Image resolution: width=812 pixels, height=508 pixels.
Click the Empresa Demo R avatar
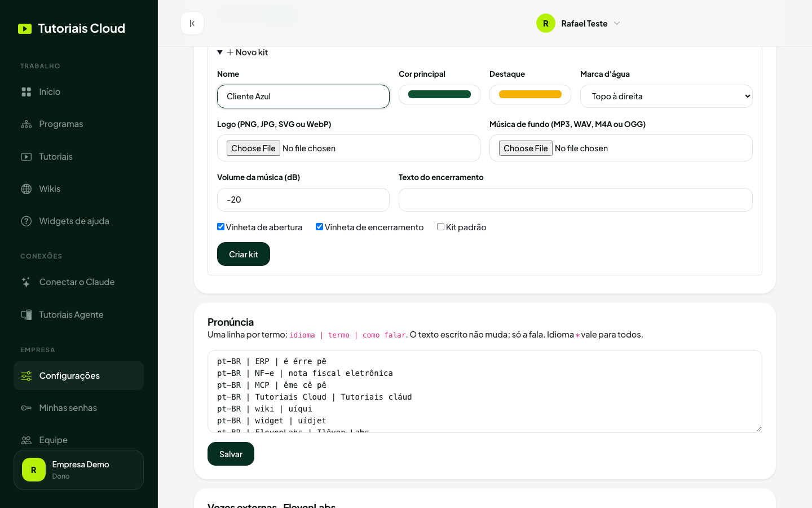[34, 470]
